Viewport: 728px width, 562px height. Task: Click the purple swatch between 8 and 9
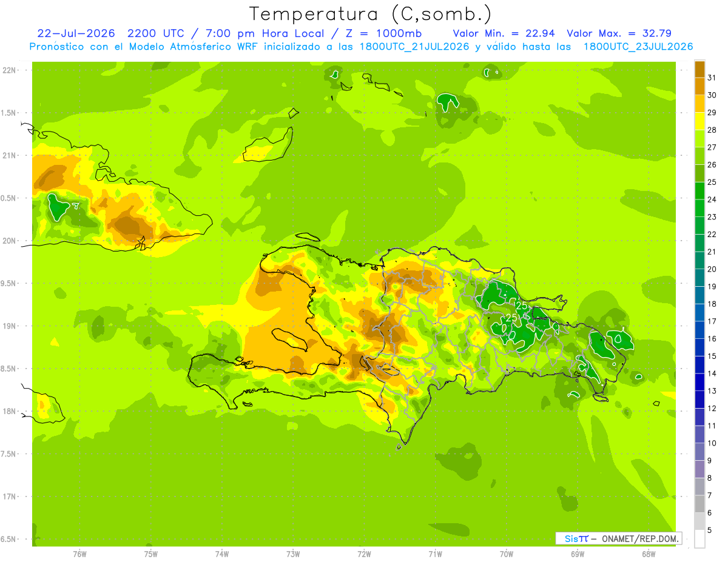click(699, 469)
